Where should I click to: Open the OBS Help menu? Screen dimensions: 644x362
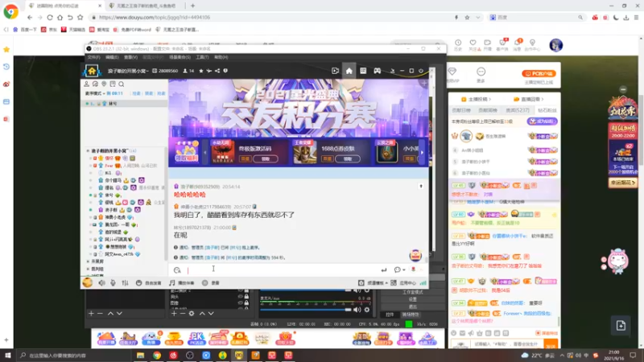tap(221, 57)
